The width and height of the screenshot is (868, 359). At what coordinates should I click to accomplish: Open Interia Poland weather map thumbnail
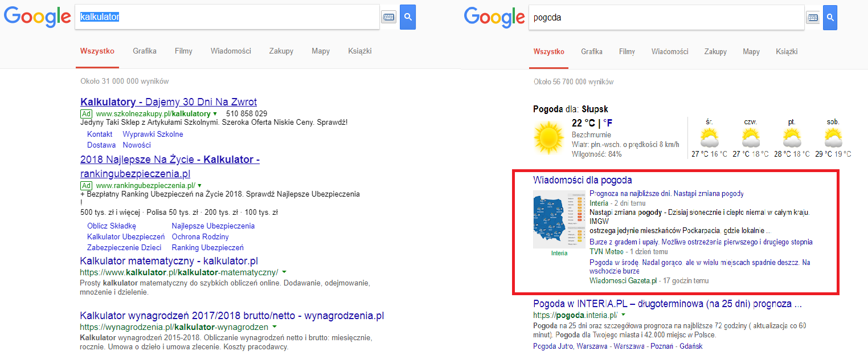(x=559, y=220)
